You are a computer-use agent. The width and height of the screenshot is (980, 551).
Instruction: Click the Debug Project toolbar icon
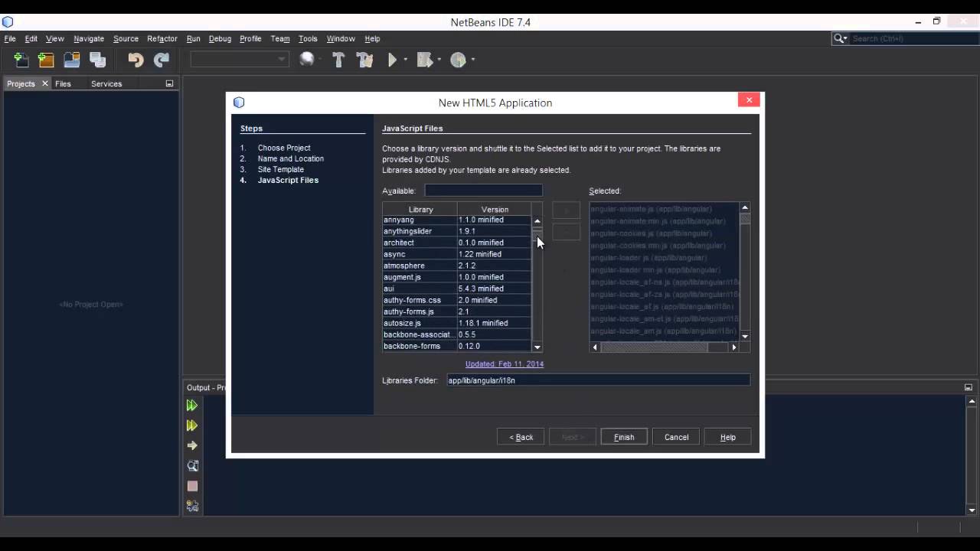[x=424, y=60]
